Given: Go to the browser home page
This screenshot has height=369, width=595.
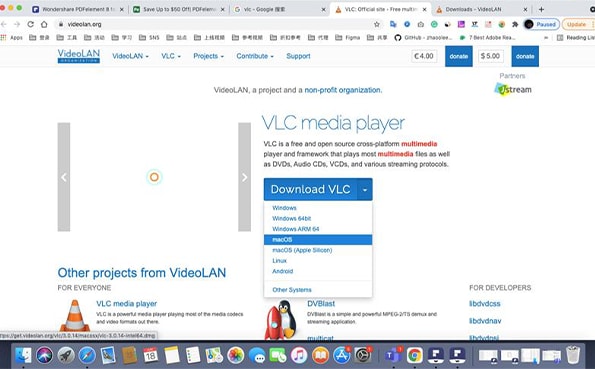Looking at the screenshot, I should click(x=44, y=24).
